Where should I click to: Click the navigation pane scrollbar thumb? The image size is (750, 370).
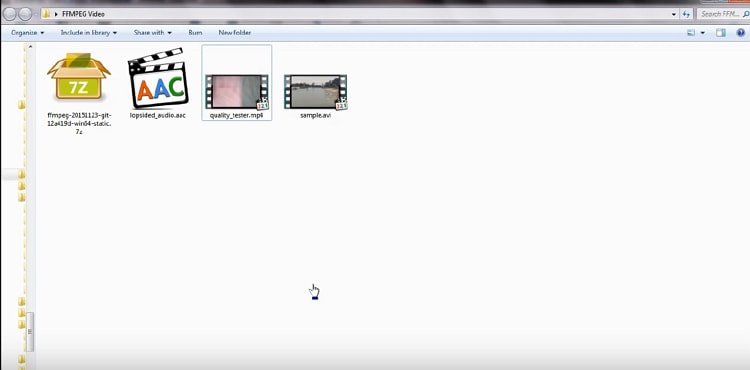click(30, 331)
